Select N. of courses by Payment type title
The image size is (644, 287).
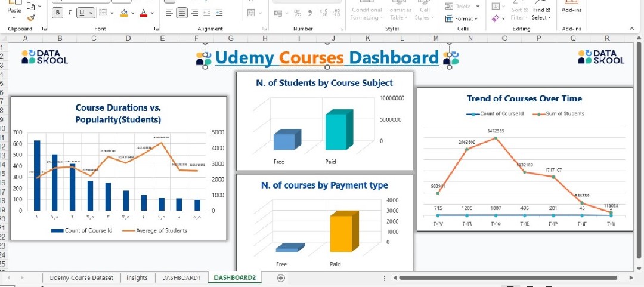click(324, 186)
